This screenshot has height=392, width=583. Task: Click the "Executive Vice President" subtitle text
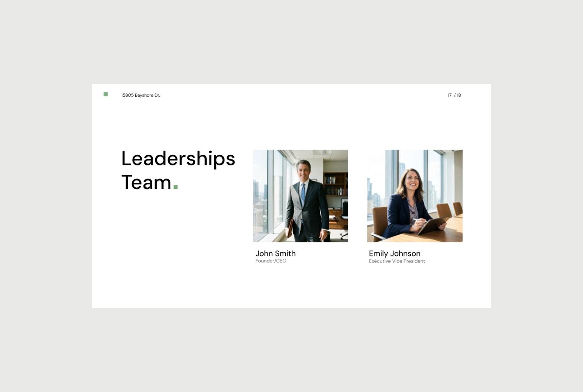(397, 261)
